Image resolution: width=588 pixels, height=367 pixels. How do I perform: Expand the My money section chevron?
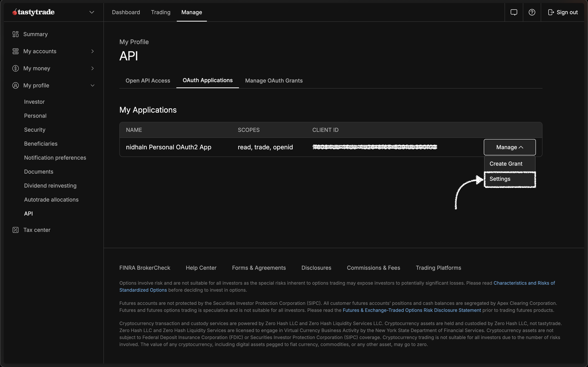92,68
